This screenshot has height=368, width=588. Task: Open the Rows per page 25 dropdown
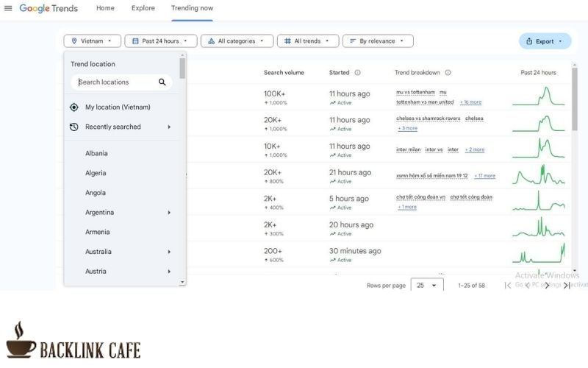(x=427, y=286)
